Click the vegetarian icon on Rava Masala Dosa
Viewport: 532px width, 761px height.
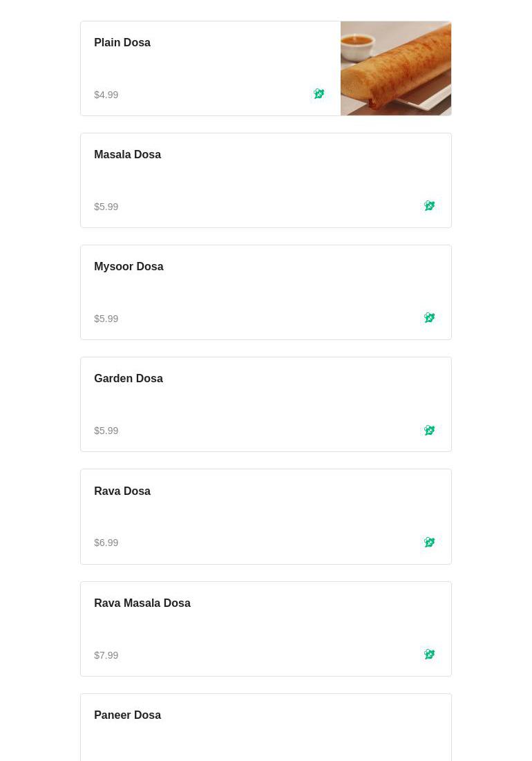tap(429, 654)
